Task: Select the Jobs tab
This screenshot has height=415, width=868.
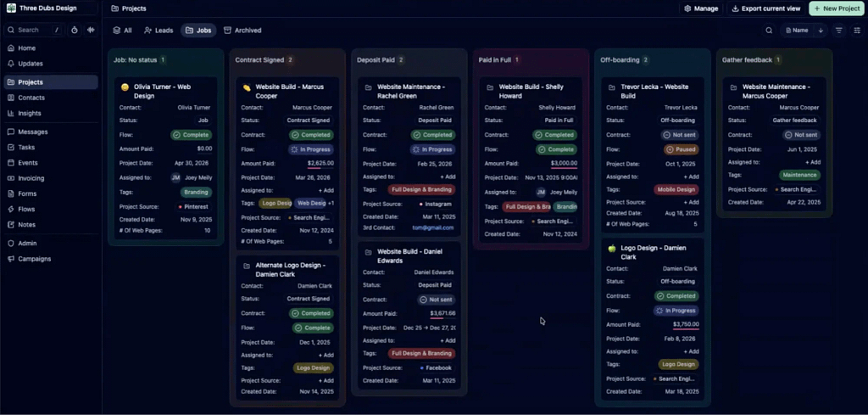Action: [198, 31]
